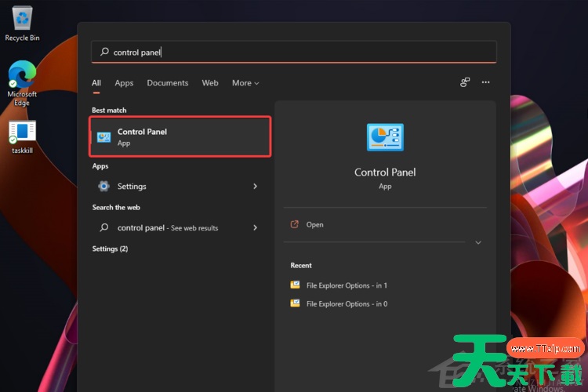
Task: Select the All filter tab
Action: 96,83
